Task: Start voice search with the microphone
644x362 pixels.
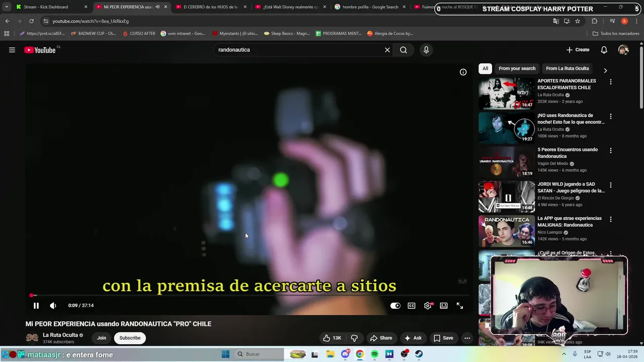Action: coord(426,50)
